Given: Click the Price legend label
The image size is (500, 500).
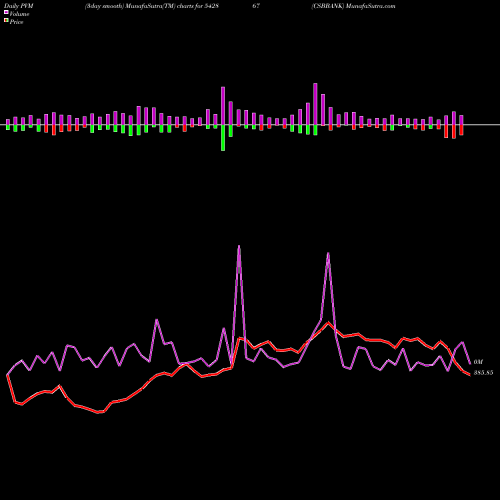Looking at the screenshot, I should coord(16,22).
